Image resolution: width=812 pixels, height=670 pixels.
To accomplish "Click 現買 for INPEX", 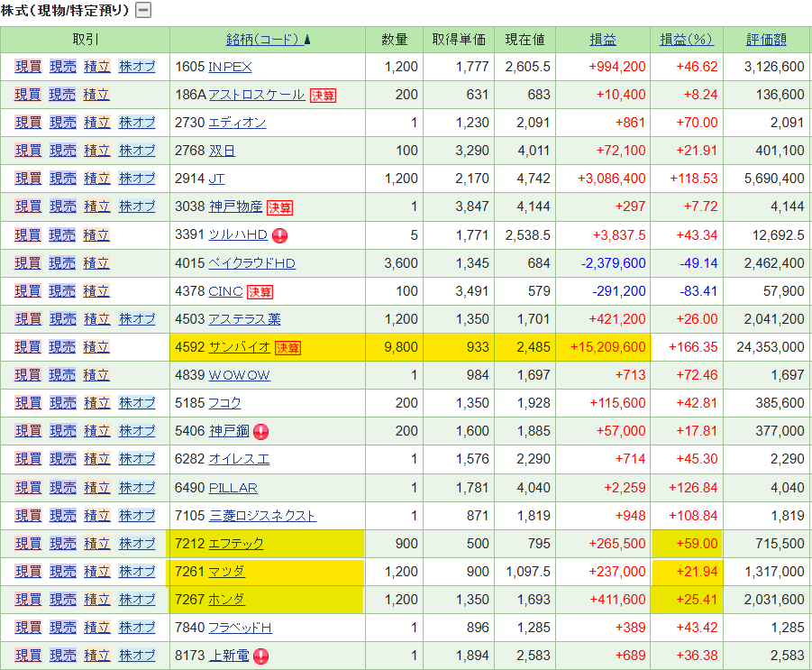I will 28,67.
